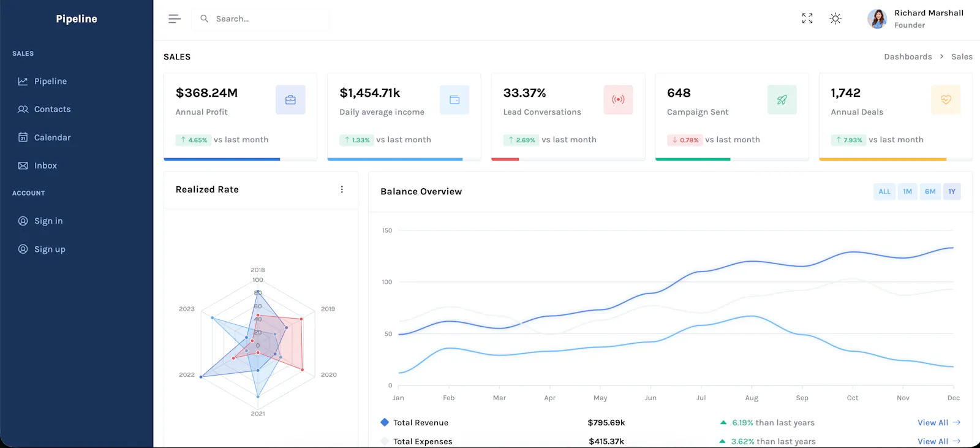Click the $795.69k Total Revenue amount

pyautogui.click(x=606, y=423)
